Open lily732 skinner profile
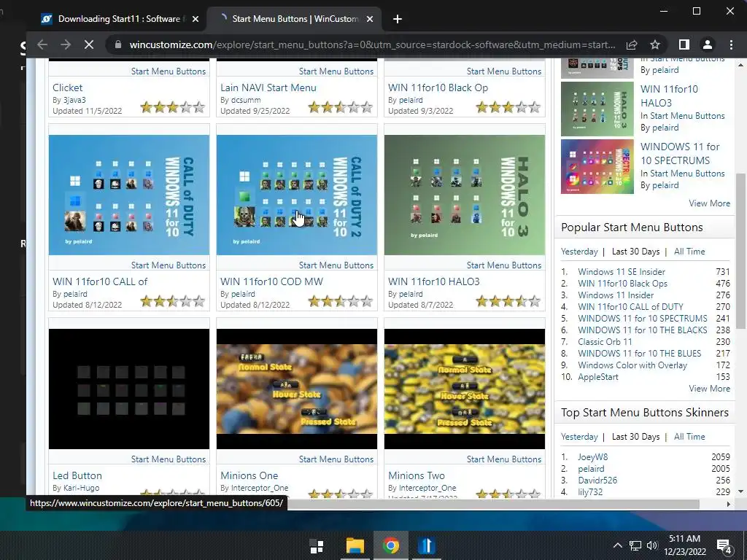747x560 pixels. coord(590,492)
